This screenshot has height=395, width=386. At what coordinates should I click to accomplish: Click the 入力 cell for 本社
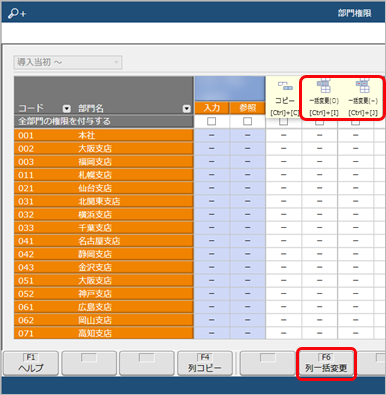(212, 135)
